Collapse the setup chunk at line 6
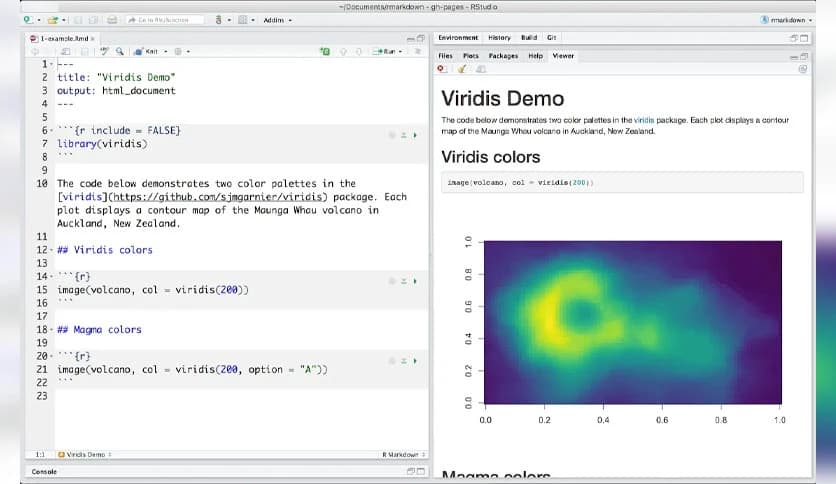Image resolution: width=836 pixels, height=484 pixels. pyautogui.click(x=50, y=131)
